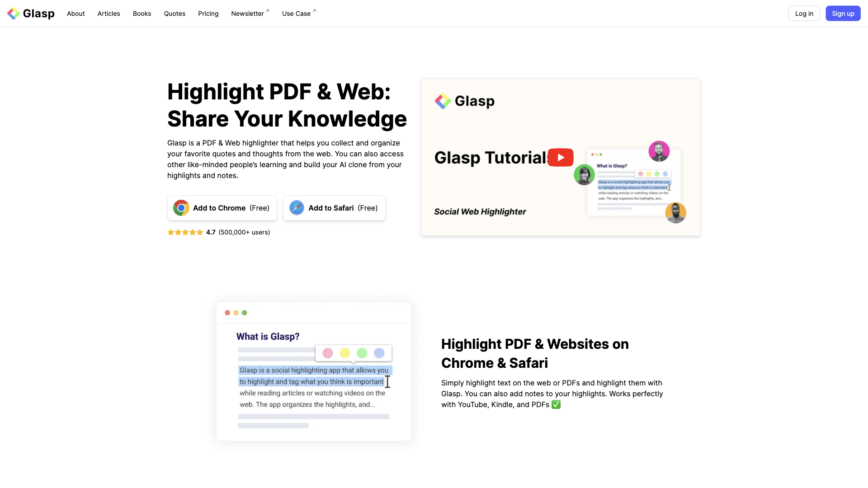Click the five-star rating icons

point(185,232)
